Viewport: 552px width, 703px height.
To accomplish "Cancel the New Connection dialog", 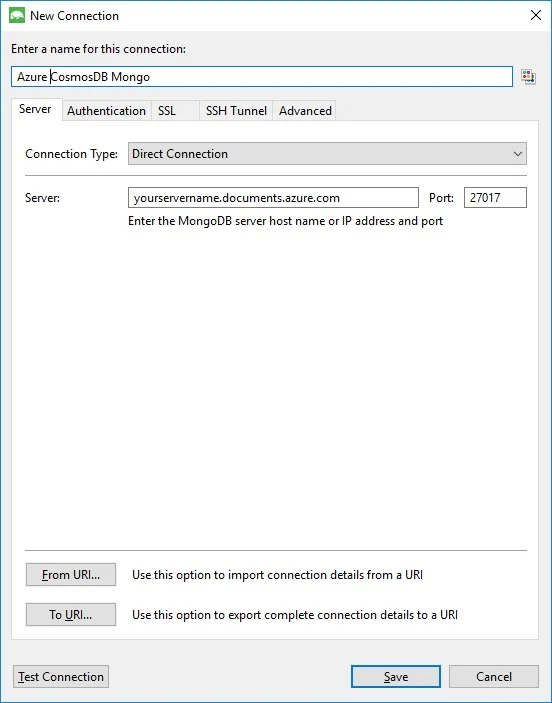I will coord(494,677).
